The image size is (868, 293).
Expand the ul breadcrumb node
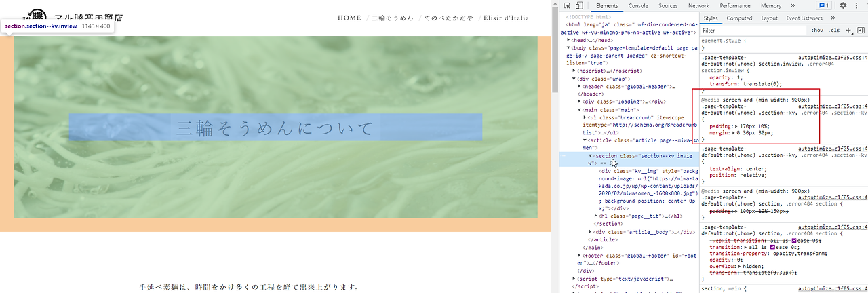586,117
